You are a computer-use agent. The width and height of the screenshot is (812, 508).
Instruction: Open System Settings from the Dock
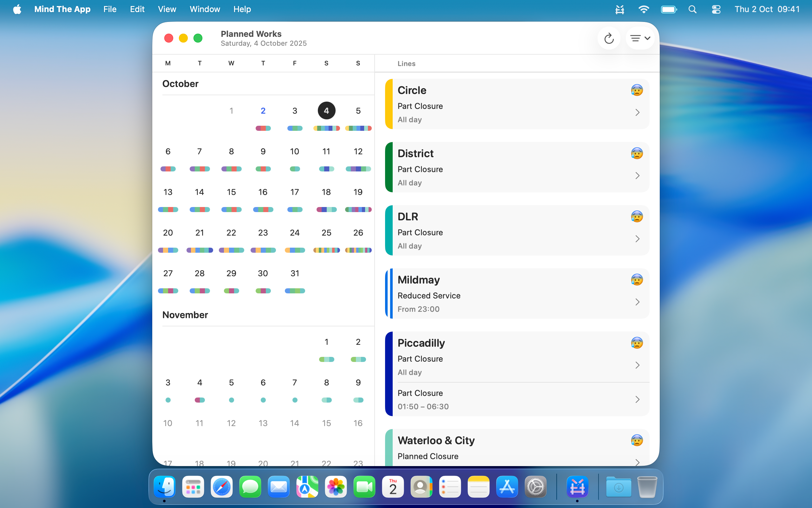(x=535, y=486)
